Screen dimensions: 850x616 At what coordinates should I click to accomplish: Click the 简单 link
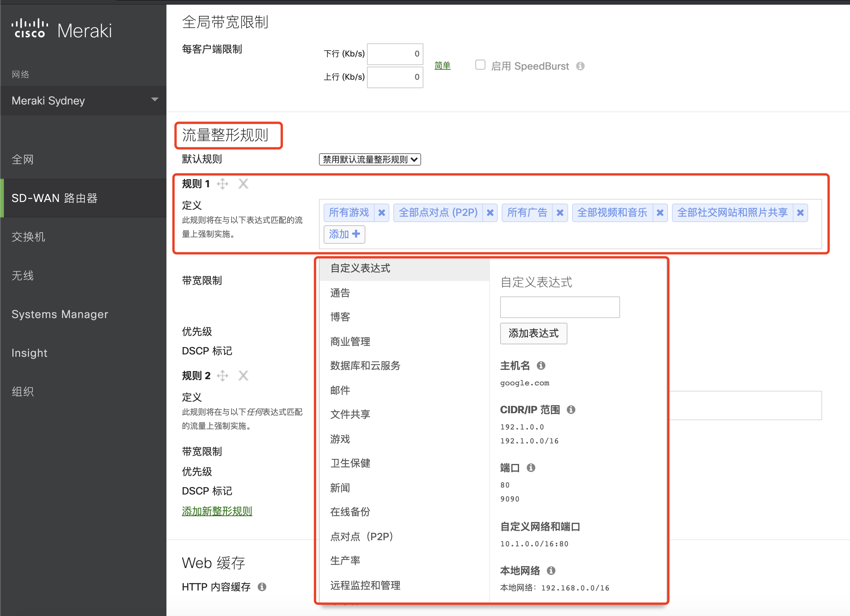point(442,66)
